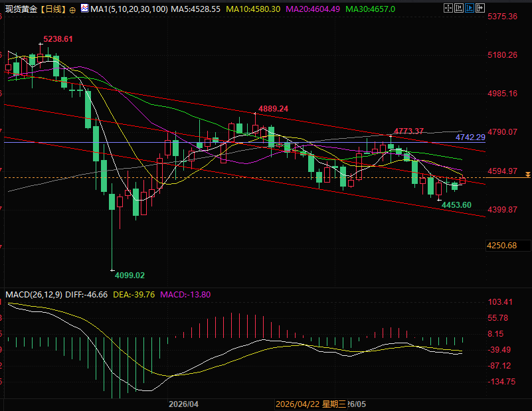Click the 5238.61 high price label
The height and width of the screenshot is (411, 532).
pyautogui.click(x=58, y=39)
